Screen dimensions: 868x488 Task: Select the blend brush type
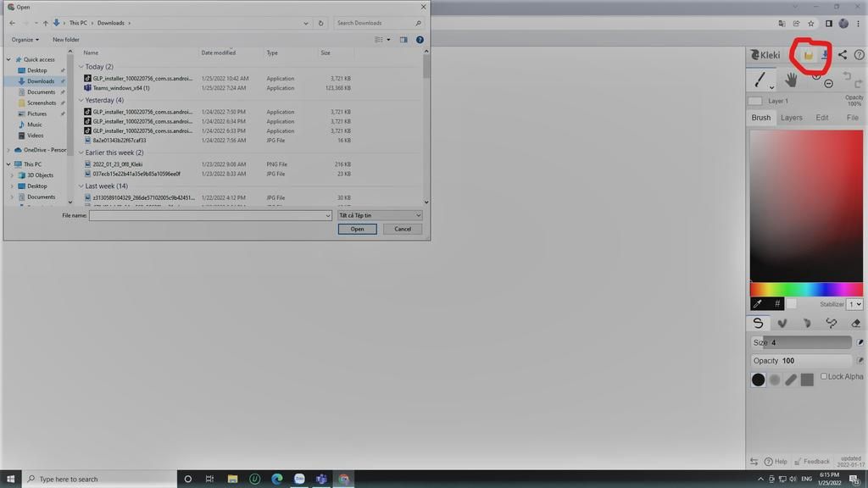[782, 323]
